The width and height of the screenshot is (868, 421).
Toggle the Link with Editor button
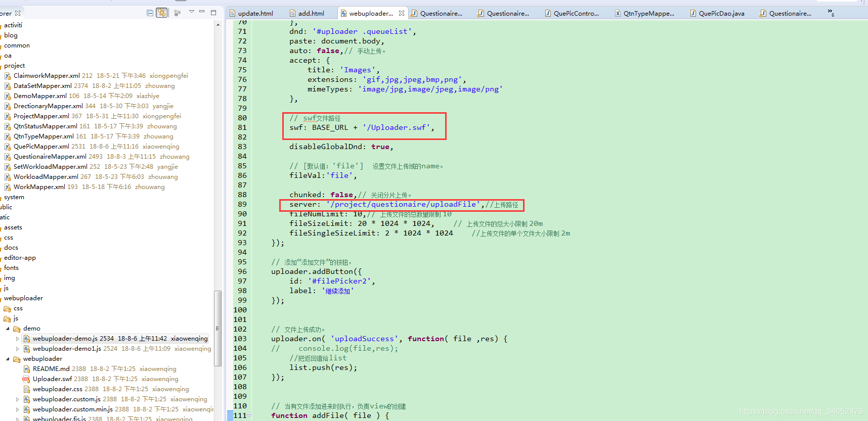[162, 13]
